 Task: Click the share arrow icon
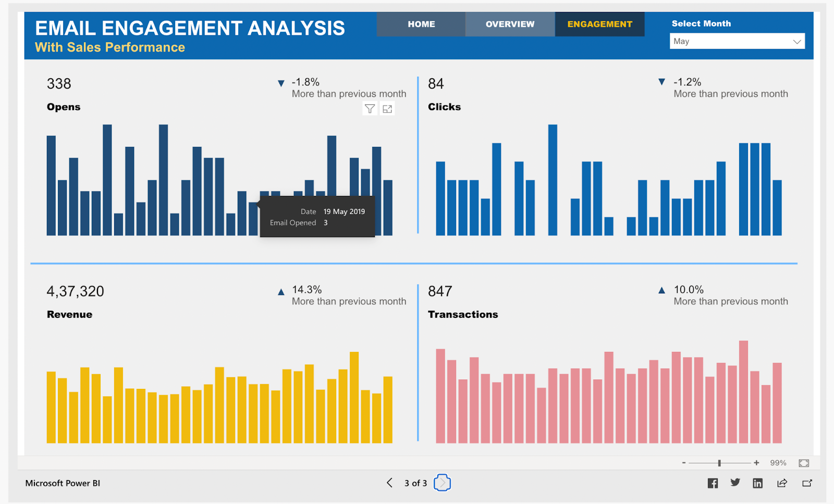[782, 483]
